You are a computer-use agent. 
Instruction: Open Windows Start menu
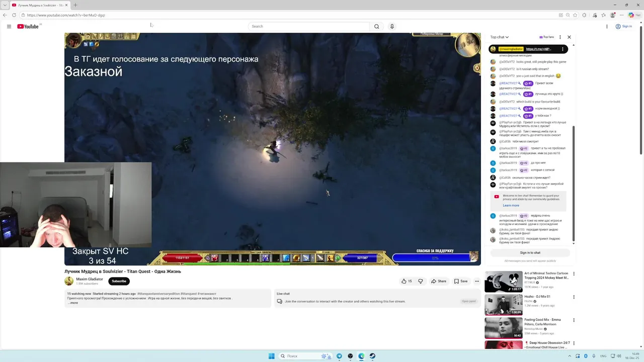tap(272, 356)
